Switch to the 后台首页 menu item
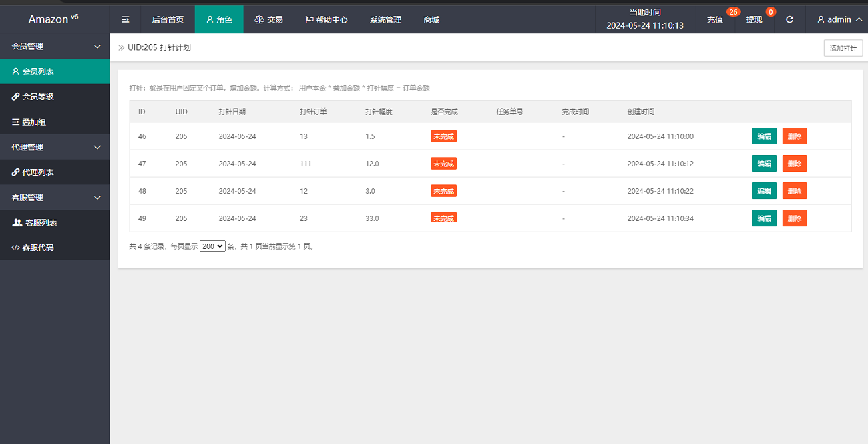Viewport: 868px width, 444px height. [168, 19]
